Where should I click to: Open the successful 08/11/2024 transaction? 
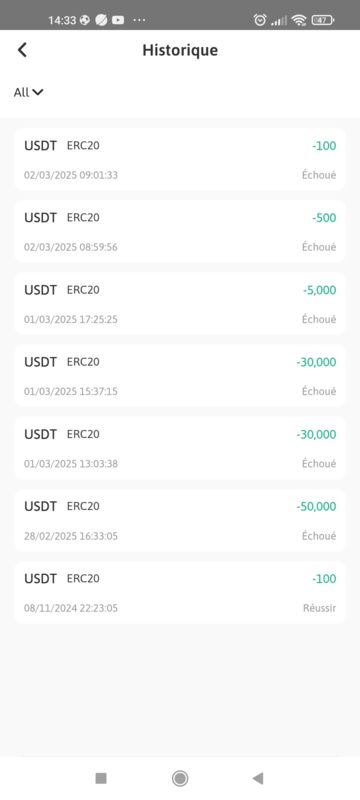(179, 592)
